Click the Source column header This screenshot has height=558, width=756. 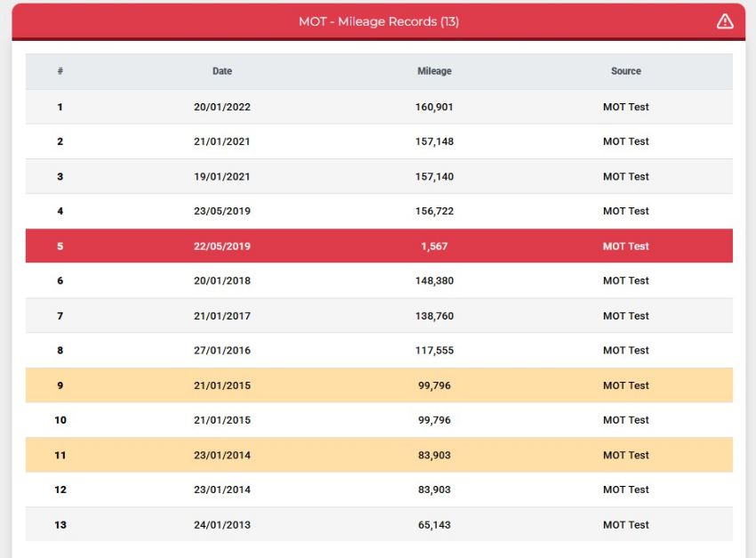[626, 71]
